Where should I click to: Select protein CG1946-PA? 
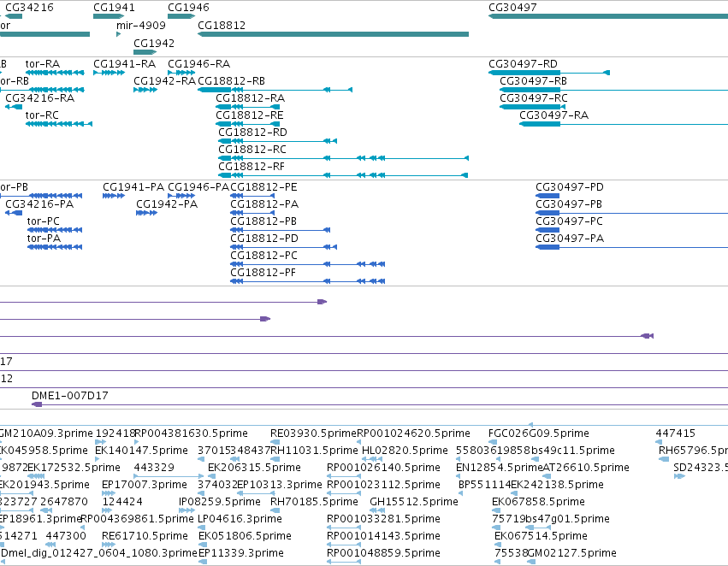pyautogui.click(x=181, y=196)
